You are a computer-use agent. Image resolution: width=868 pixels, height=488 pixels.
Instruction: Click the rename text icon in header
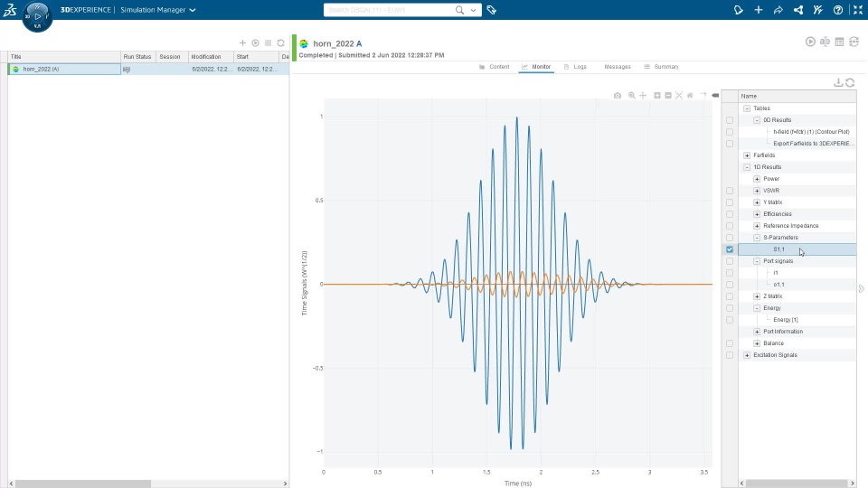click(825, 42)
